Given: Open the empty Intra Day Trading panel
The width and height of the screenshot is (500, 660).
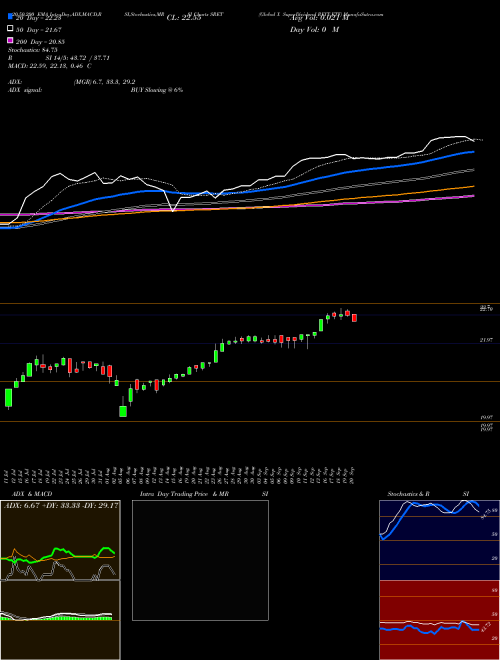Looking at the screenshot, I should [200, 560].
